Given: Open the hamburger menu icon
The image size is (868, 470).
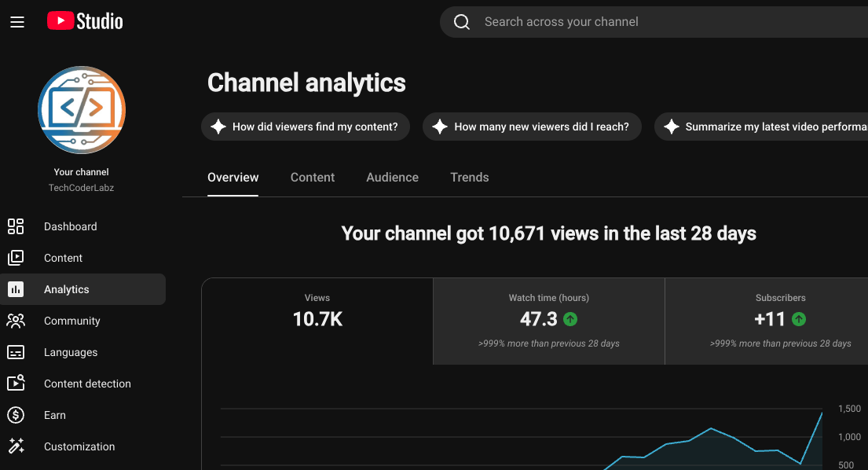Looking at the screenshot, I should coord(17,22).
